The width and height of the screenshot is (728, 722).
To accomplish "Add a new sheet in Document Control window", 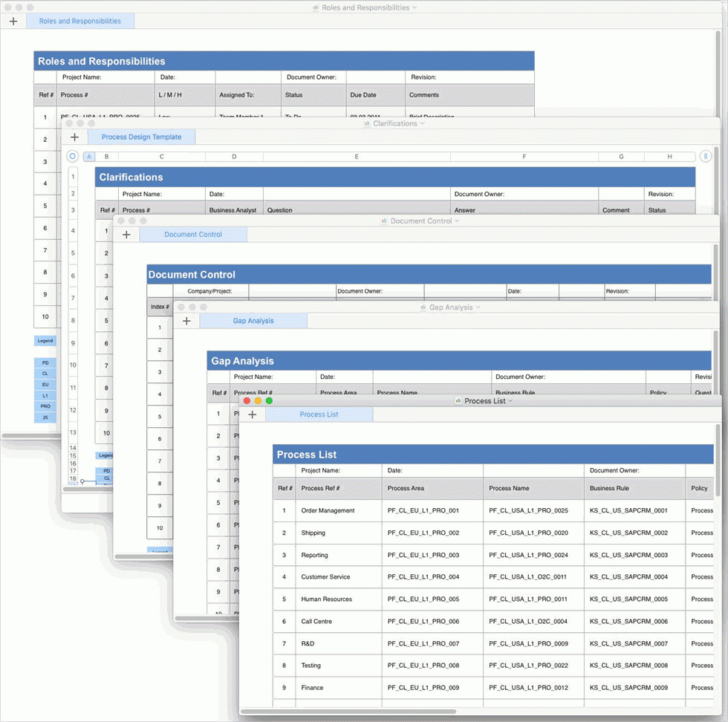I will 126,235.
